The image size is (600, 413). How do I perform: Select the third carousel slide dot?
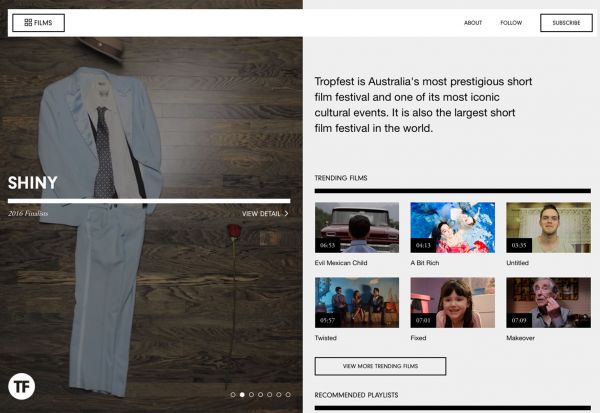coord(251,395)
